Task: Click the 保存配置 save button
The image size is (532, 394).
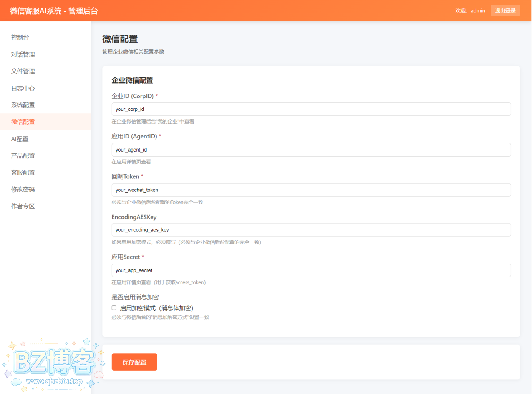Action: pyautogui.click(x=134, y=362)
